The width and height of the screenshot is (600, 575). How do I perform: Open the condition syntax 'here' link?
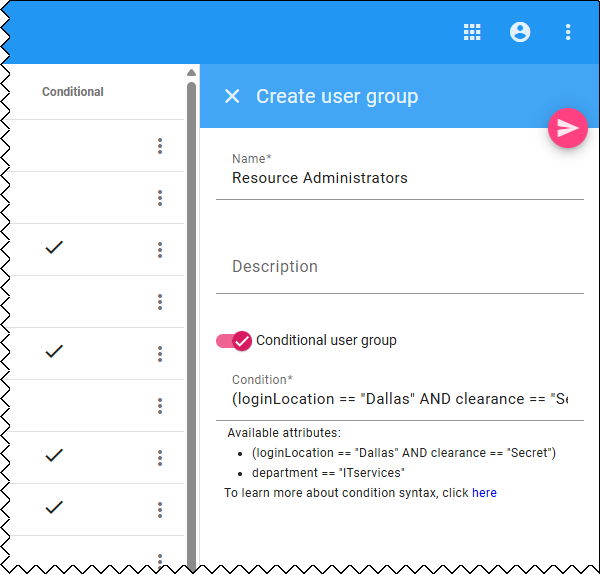coord(484,493)
